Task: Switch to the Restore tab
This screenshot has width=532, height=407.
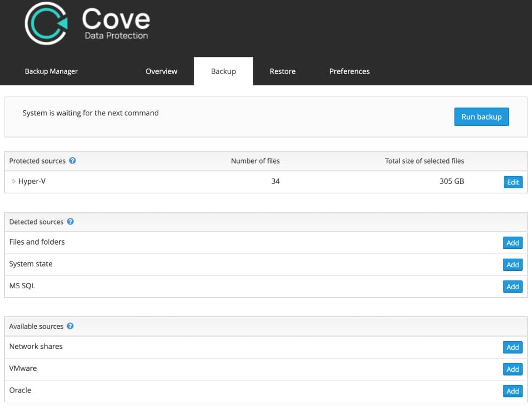Action: point(282,71)
